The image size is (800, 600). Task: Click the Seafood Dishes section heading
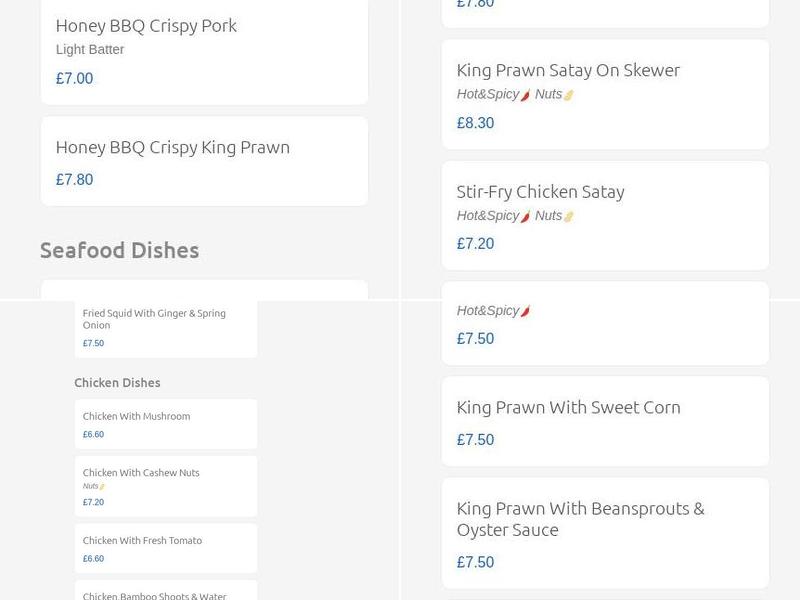119,250
